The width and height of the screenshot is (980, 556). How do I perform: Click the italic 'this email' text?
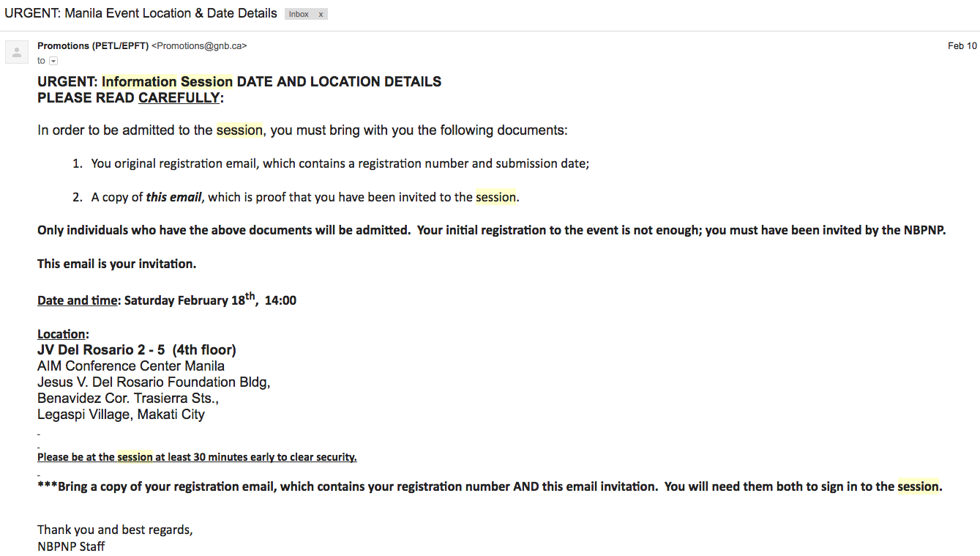(x=173, y=197)
